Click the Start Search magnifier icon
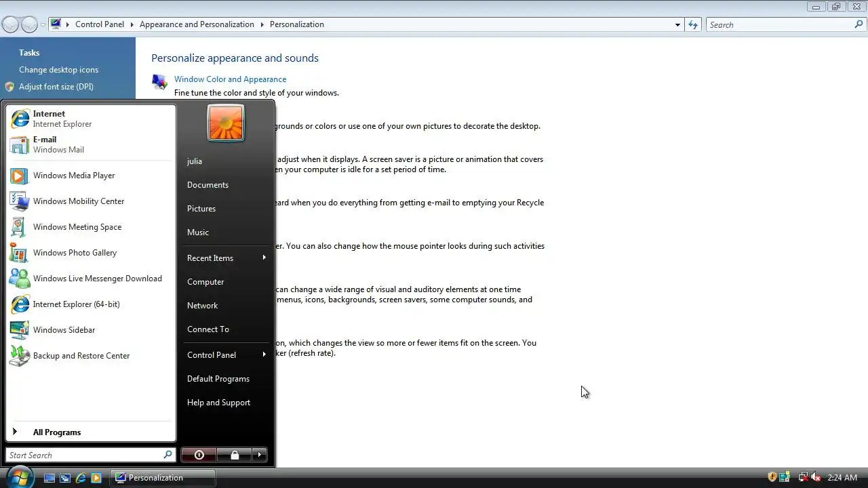The width and height of the screenshot is (868, 488). [x=167, y=455]
